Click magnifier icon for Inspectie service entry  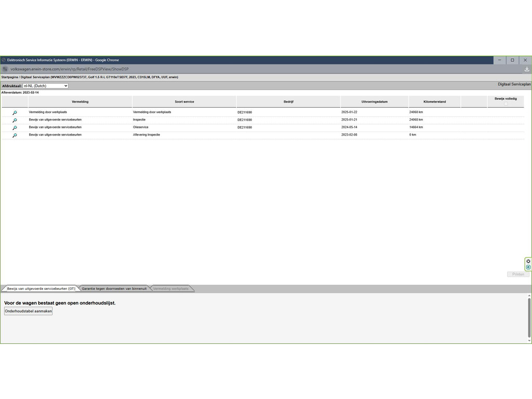click(15, 120)
